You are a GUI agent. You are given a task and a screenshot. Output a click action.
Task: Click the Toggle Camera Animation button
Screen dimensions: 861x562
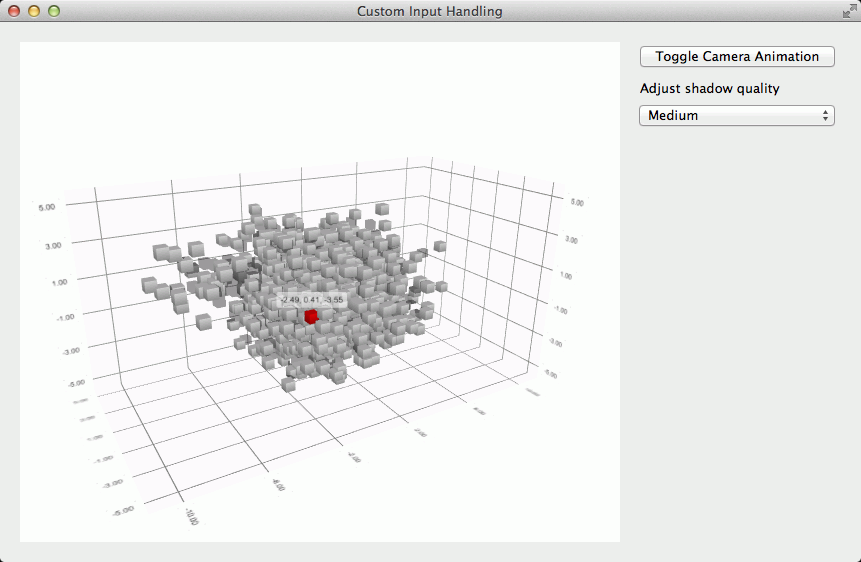coord(737,57)
